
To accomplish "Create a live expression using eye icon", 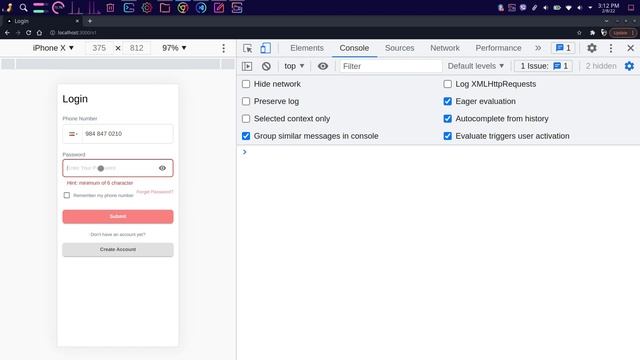I will coord(322,66).
